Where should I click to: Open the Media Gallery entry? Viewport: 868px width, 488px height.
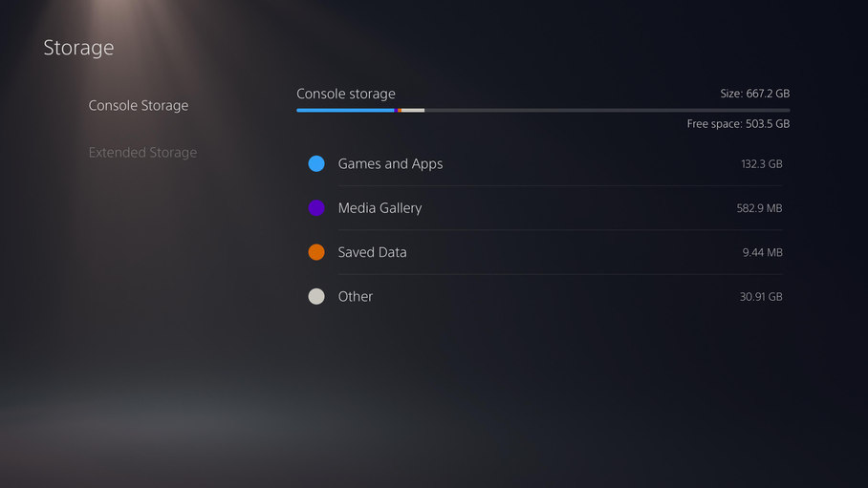tap(545, 208)
